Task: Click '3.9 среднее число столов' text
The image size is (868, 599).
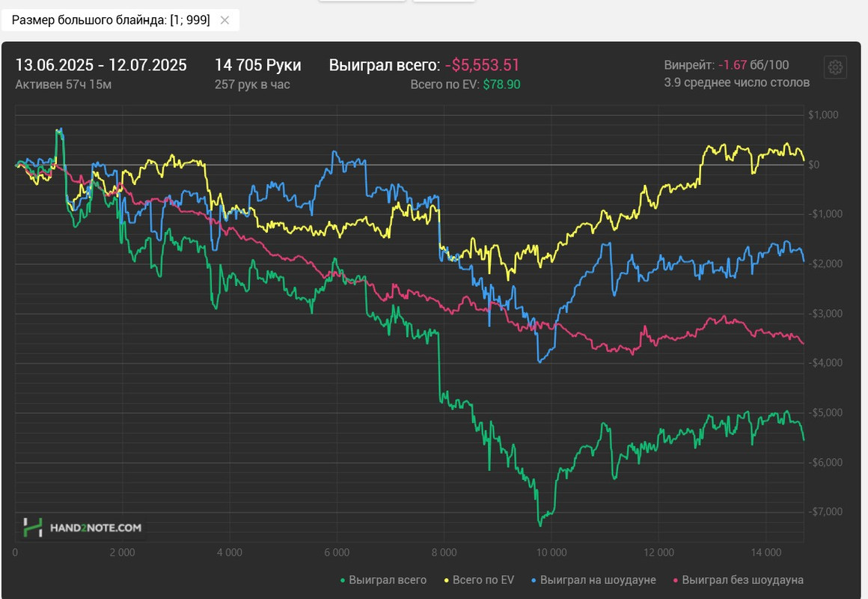Action: point(737,82)
